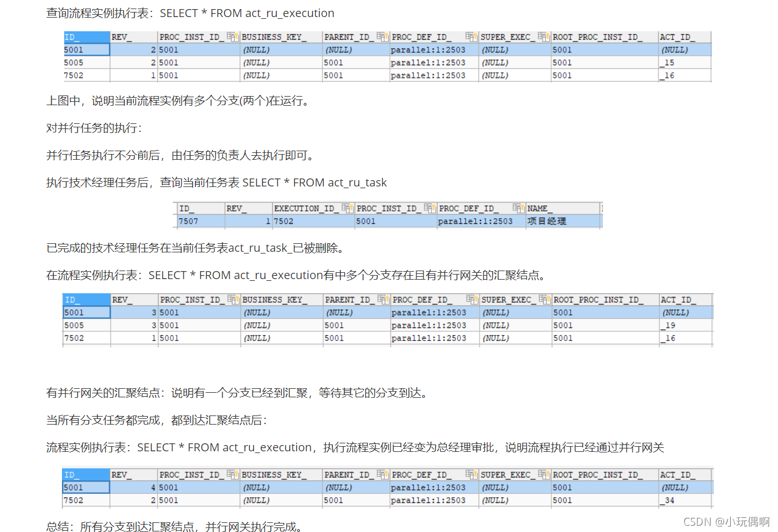Click the key icon beside EXECUTION_ID_ column header

pyautogui.click(x=347, y=208)
